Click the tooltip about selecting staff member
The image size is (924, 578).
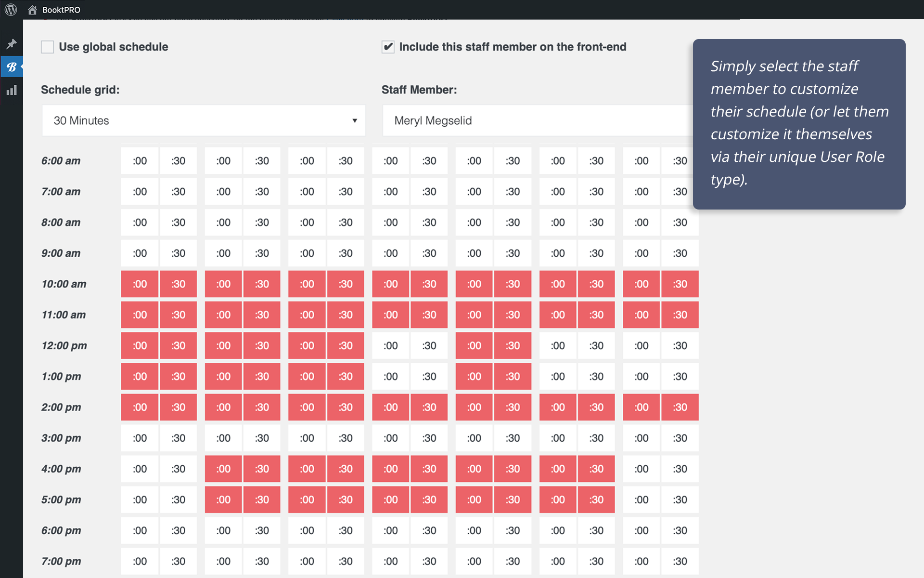click(x=799, y=124)
